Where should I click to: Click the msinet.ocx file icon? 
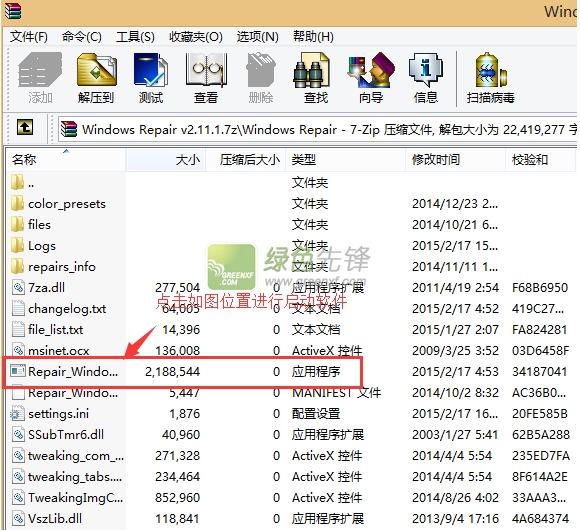pos(18,350)
